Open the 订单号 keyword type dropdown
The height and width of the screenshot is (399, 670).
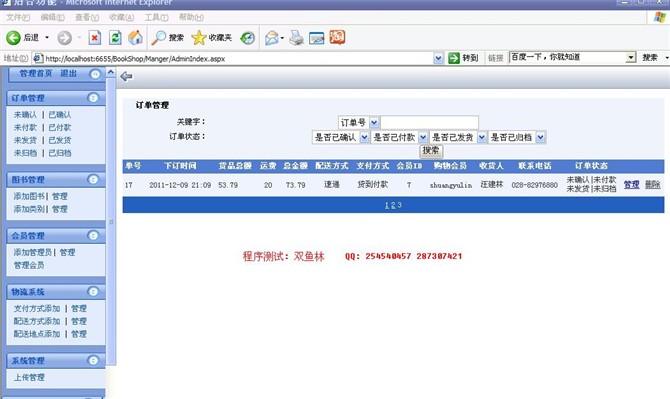point(374,123)
